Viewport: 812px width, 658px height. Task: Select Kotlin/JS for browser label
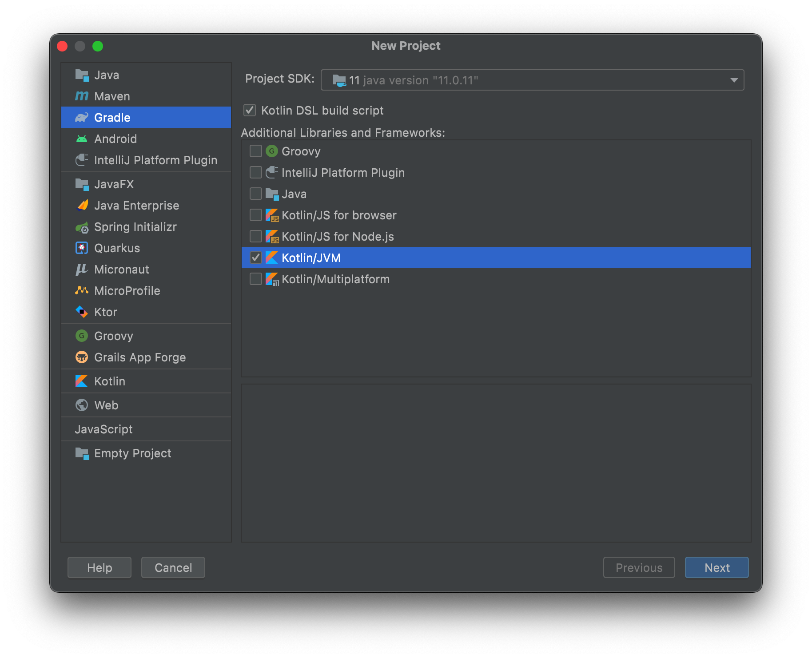click(x=339, y=215)
